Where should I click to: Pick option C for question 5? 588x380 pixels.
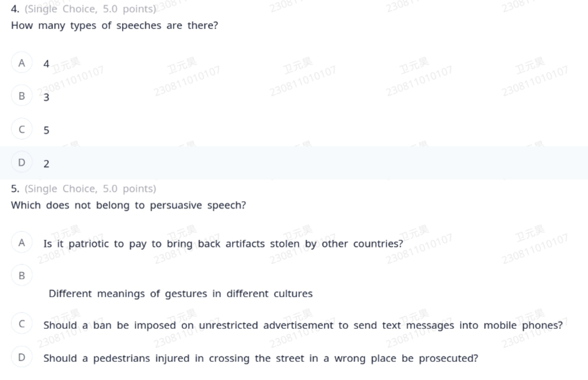point(22,324)
